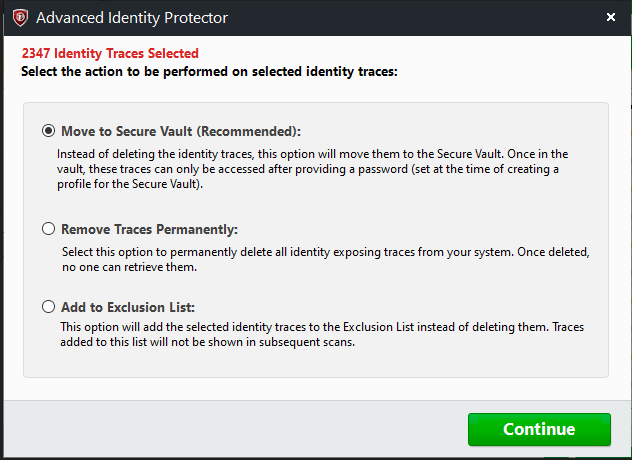
Task: Click the "Move to Secure Vault (Recommended)" label
Action: (180, 131)
